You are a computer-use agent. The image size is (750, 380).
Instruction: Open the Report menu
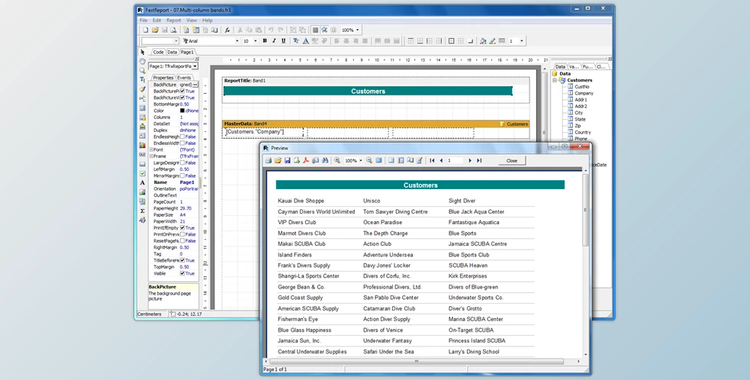[174, 20]
